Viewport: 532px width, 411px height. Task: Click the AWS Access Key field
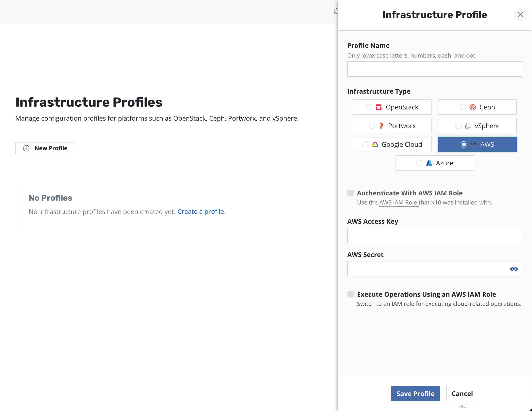(x=435, y=235)
